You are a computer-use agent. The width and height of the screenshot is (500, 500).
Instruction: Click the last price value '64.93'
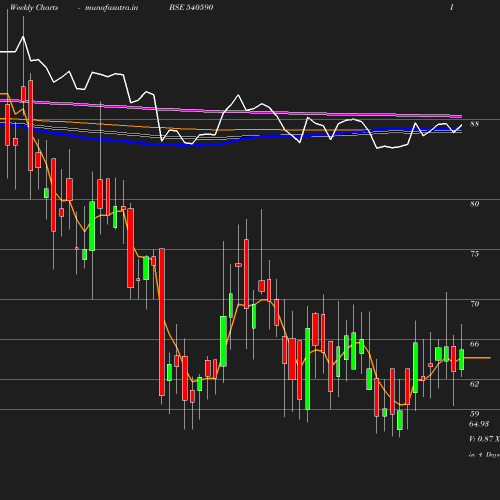(x=479, y=424)
